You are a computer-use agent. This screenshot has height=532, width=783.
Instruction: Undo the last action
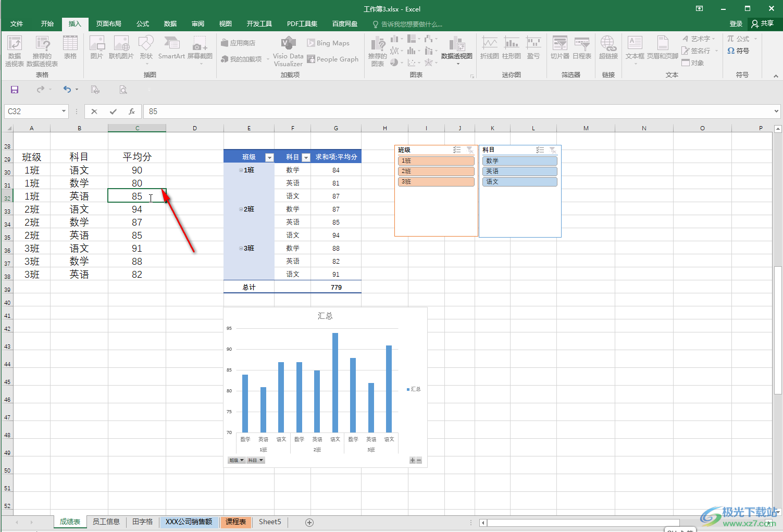click(x=67, y=90)
